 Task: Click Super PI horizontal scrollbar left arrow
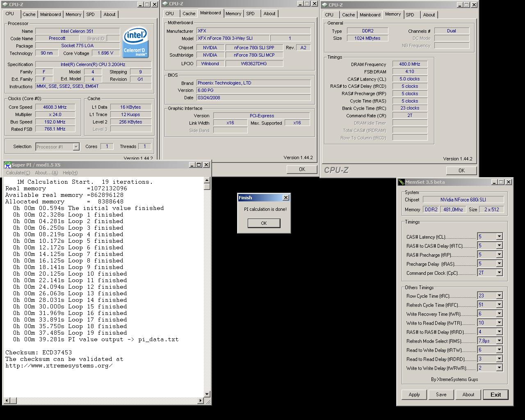pyautogui.click(x=7, y=400)
